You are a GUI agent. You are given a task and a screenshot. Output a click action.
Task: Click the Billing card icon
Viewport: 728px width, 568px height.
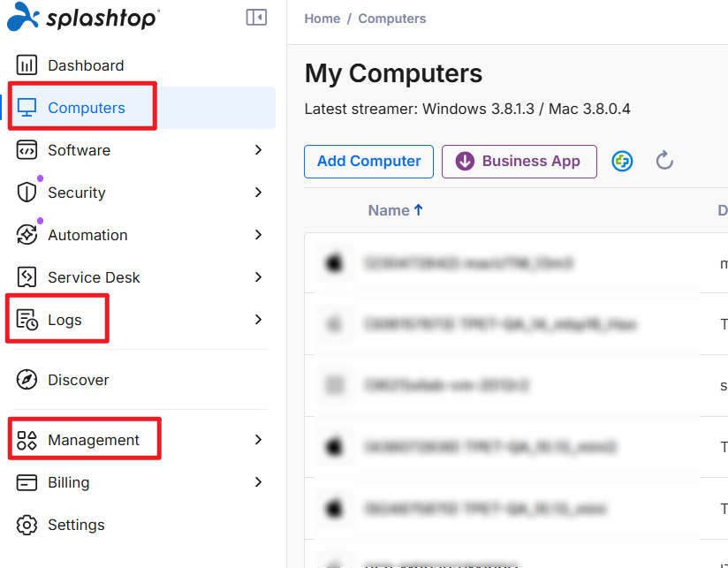point(27,482)
